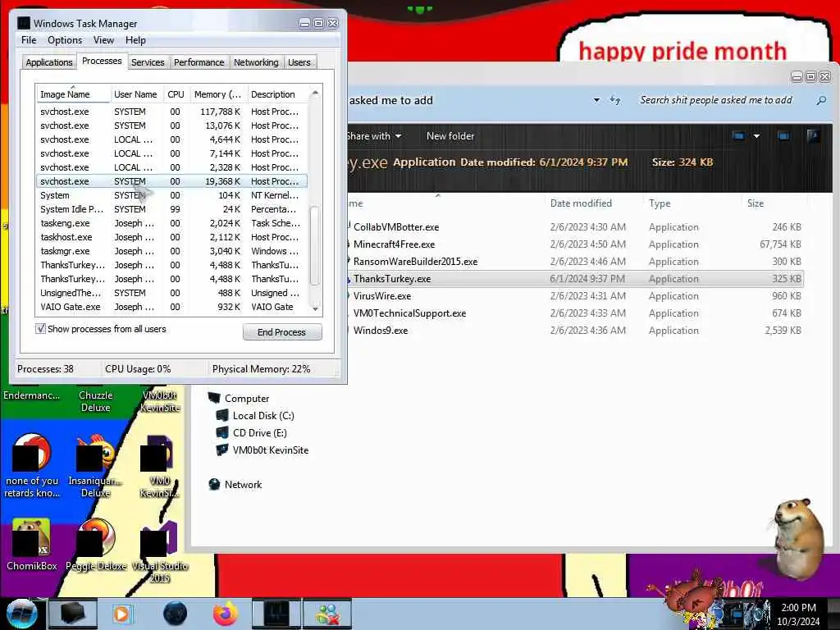Switch to Task Manager taskbar button
The image size is (840, 630).
(x=276, y=614)
